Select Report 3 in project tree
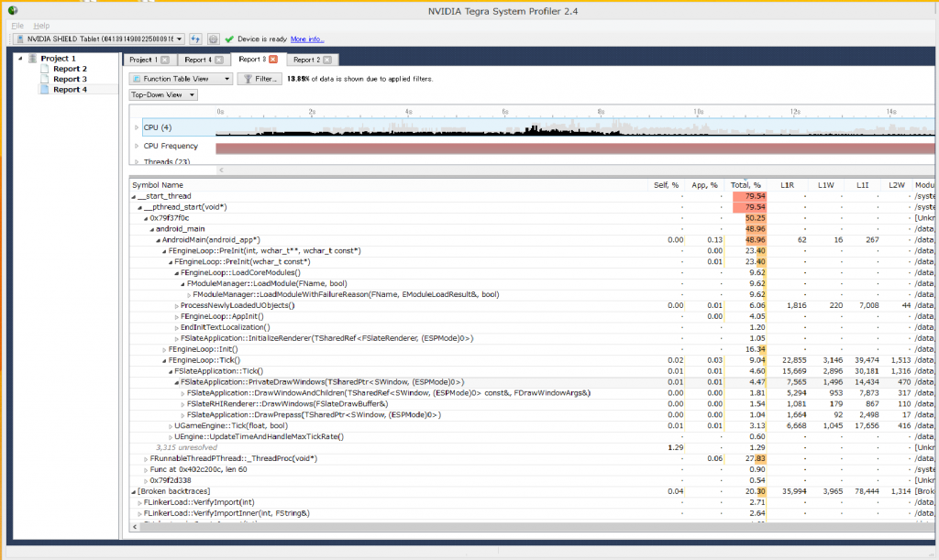939x560 pixels. tap(70, 79)
